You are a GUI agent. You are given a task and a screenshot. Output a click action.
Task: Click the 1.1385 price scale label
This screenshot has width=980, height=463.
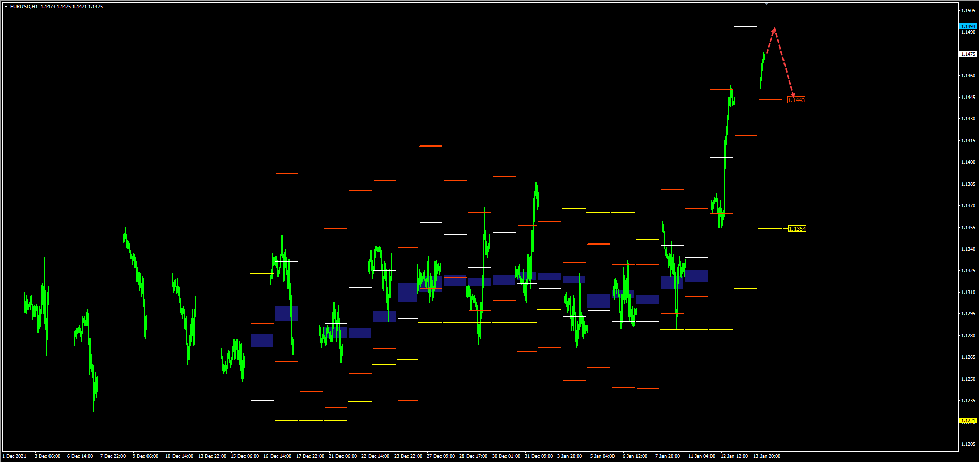click(x=968, y=184)
